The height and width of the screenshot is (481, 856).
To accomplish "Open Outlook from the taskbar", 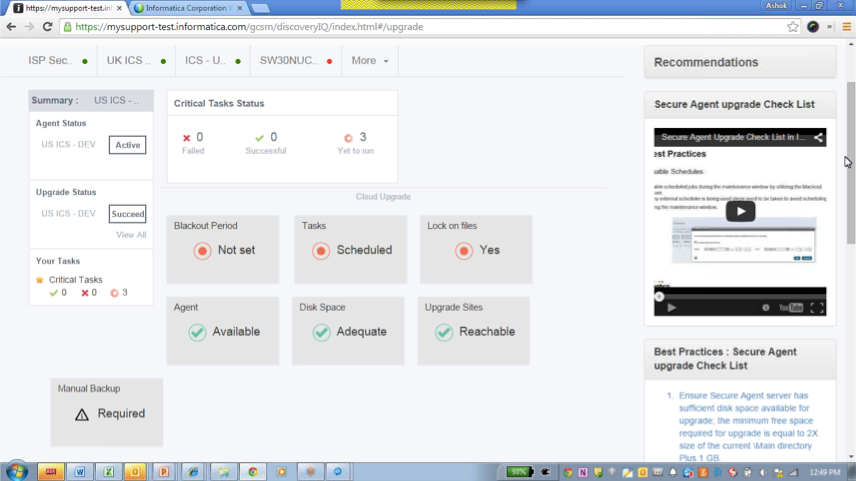I will point(135,472).
